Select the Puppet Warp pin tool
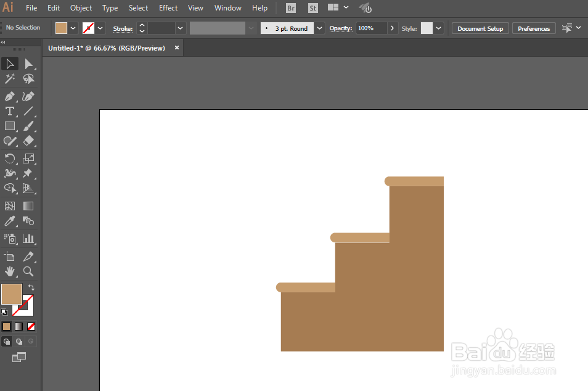Viewport: 588px width, 391px height. point(28,173)
